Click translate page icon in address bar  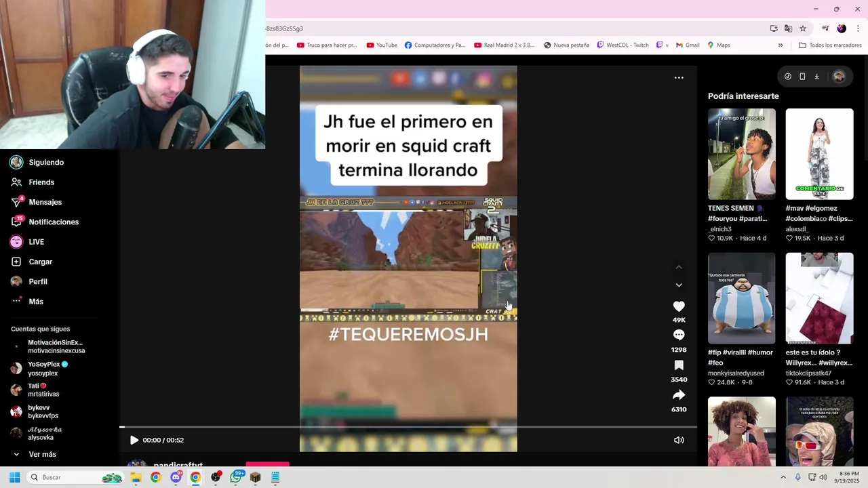(788, 28)
